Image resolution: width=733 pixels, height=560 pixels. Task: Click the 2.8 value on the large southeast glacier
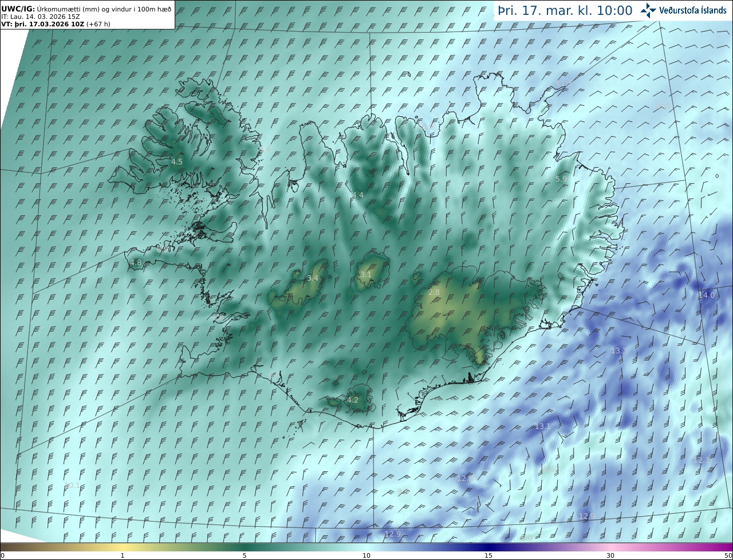(434, 293)
